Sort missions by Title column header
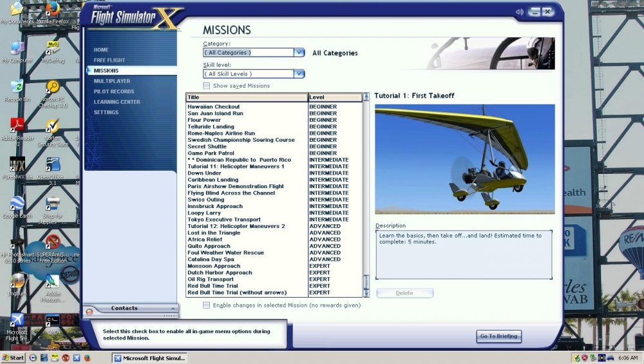This screenshot has width=644, height=364. pyautogui.click(x=247, y=97)
